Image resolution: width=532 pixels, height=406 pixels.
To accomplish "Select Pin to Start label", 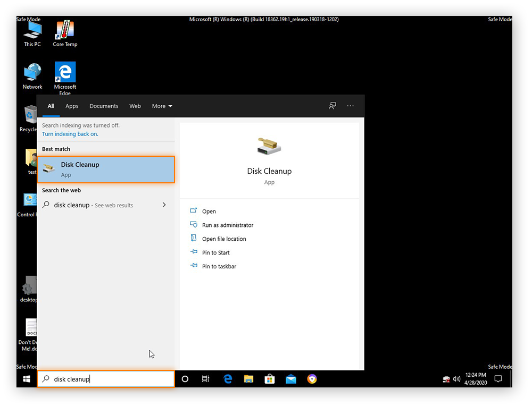I will (216, 252).
